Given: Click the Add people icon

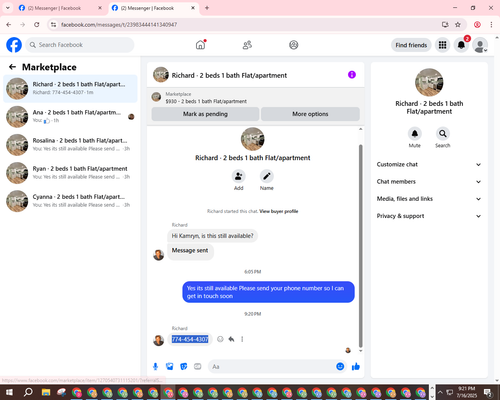Looking at the screenshot, I should 239,176.
